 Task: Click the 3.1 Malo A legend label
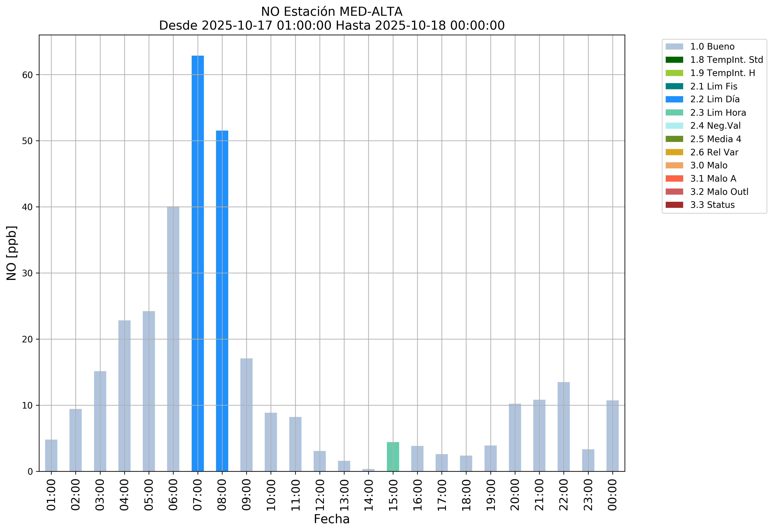click(713, 179)
